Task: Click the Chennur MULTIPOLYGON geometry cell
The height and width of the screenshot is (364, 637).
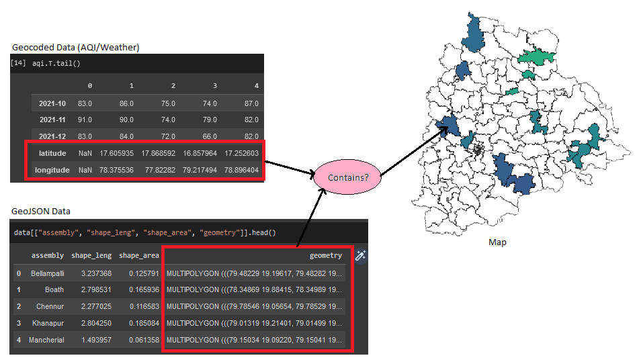Action: click(254, 306)
